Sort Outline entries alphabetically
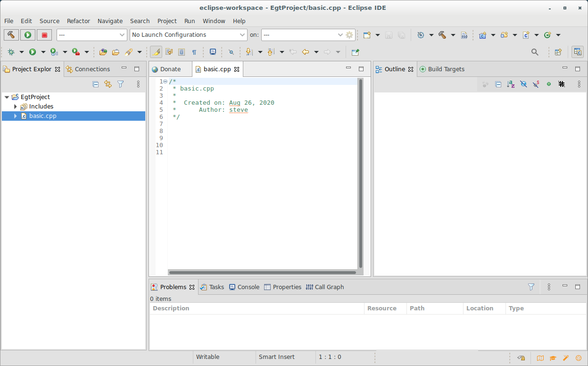588x366 pixels. [x=511, y=84]
